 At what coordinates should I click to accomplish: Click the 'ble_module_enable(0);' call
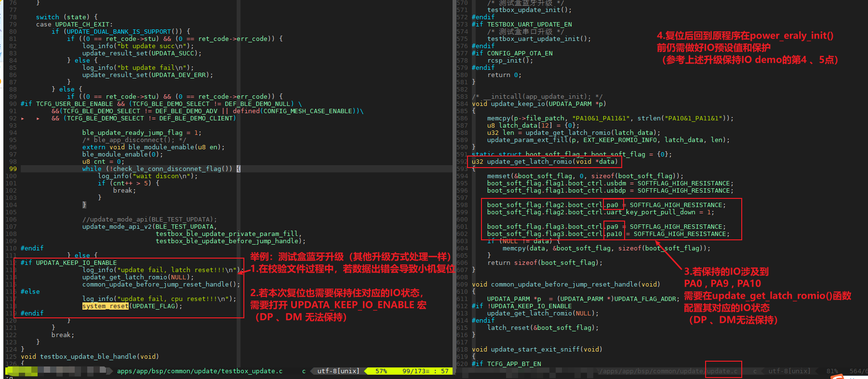(122, 154)
